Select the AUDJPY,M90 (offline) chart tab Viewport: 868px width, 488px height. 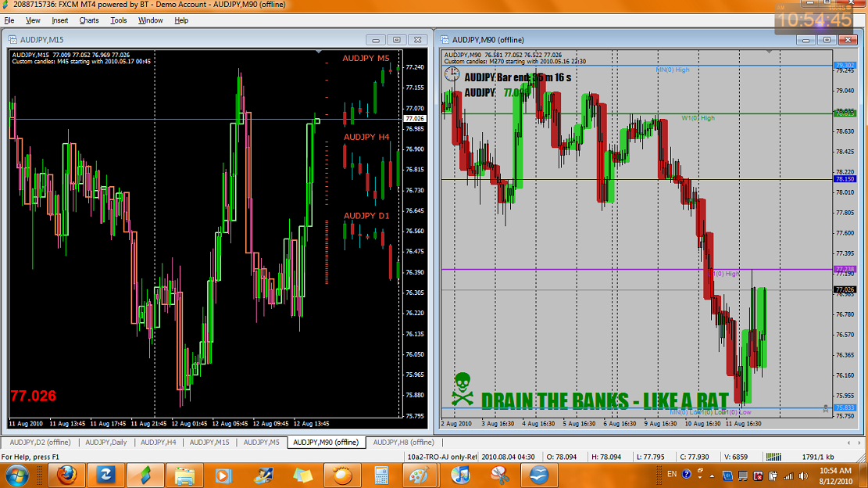326,442
